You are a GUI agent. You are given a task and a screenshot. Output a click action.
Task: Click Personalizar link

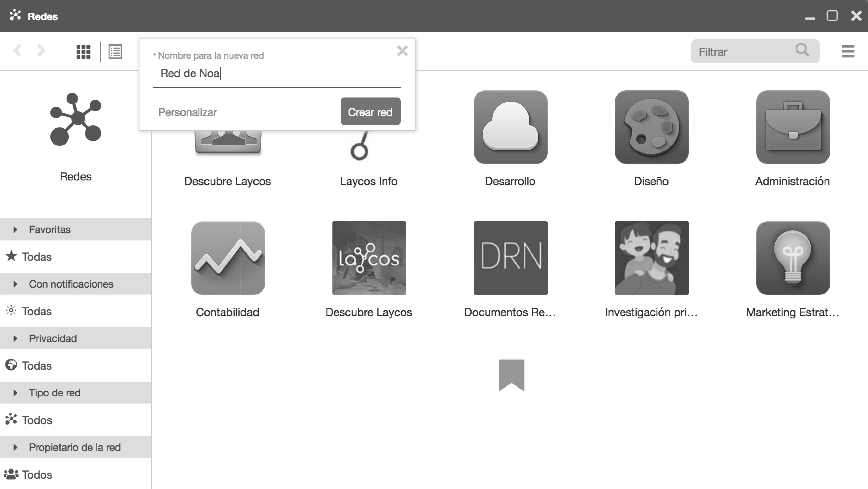click(x=187, y=112)
